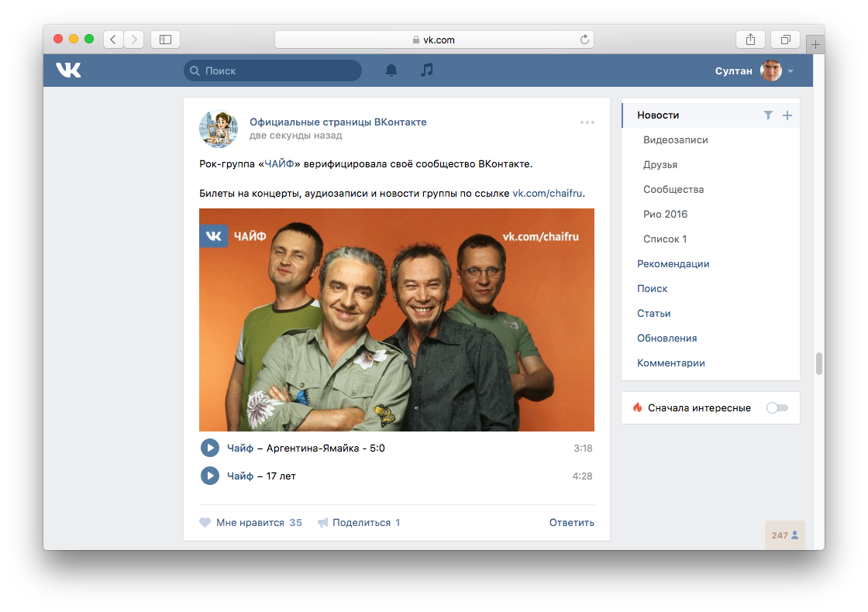
Task: Select 'Рекомендации' in the sidebar
Action: click(673, 263)
